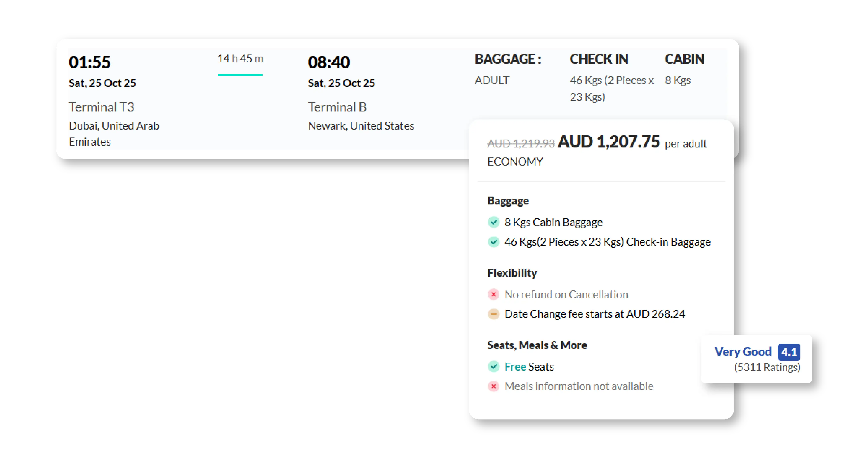The width and height of the screenshot is (868, 458).
Task: Click the struck-through AUD 1,219.93 price
Action: [x=521, y=144]
